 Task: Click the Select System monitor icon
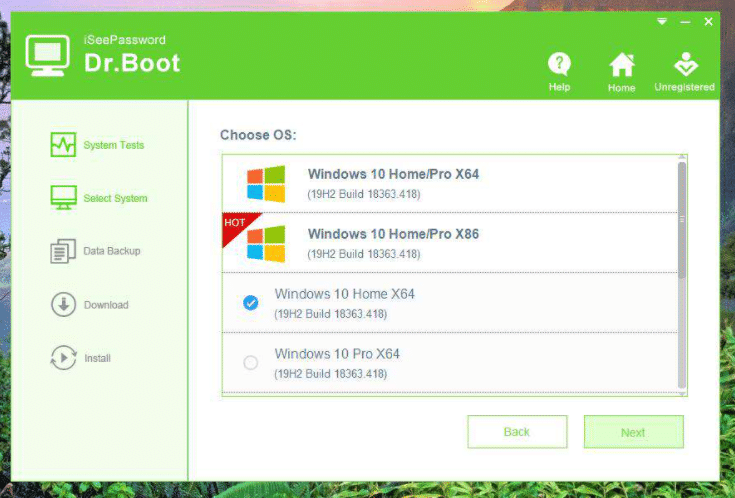[x=63, y=198]
